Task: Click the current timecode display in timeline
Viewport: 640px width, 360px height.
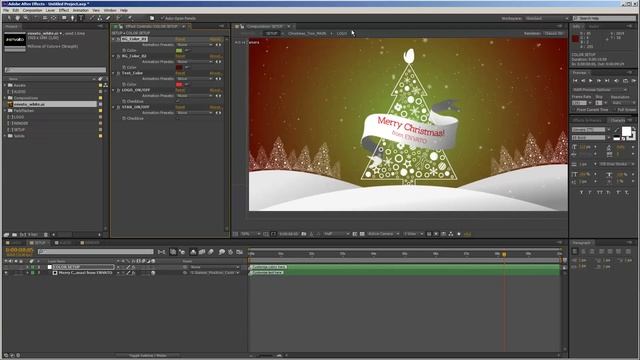Action: 19,250
